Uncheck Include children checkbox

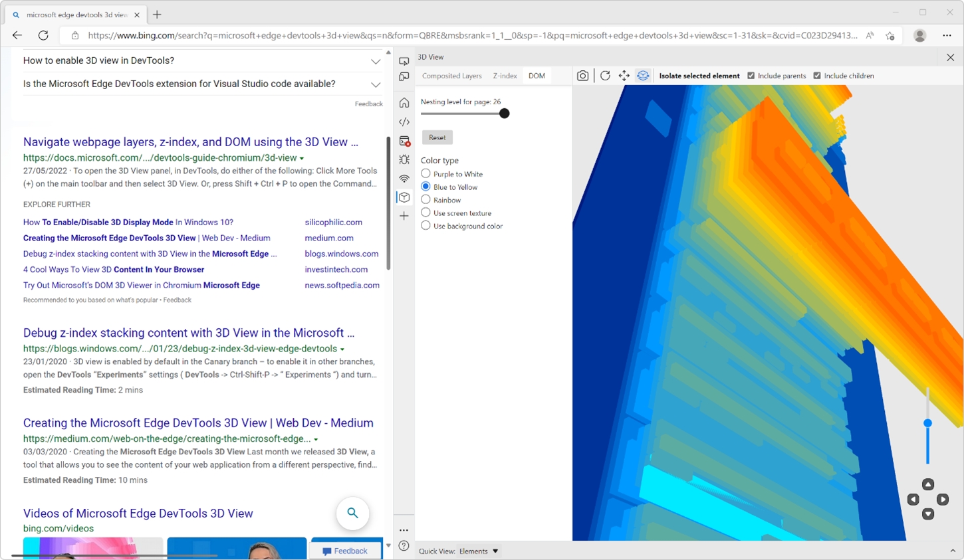[x=818, y=76]
